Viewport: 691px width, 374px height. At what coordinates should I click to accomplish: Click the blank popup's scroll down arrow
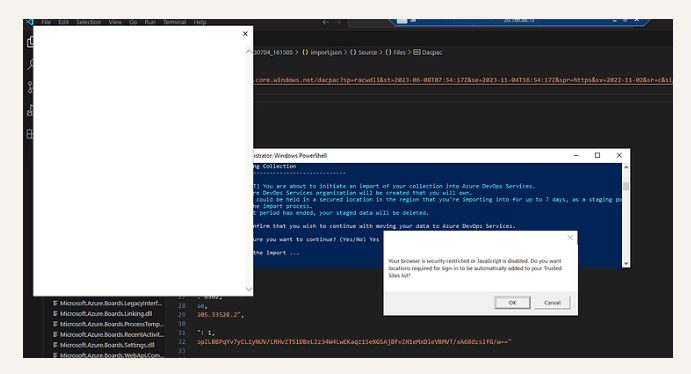pos(249,289)
